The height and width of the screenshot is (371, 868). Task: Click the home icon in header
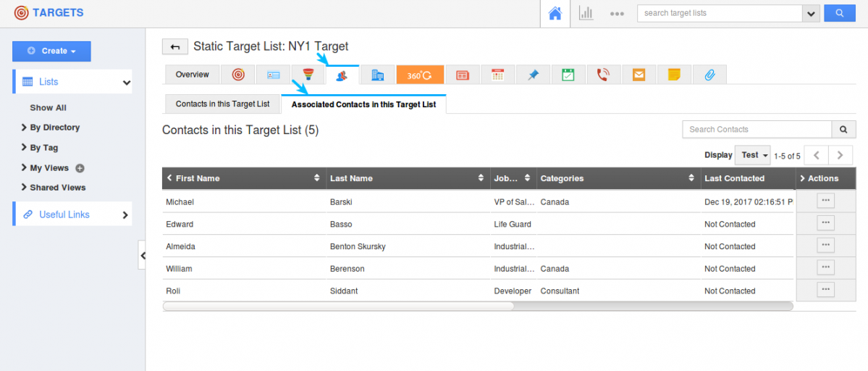tap(555, 13)
